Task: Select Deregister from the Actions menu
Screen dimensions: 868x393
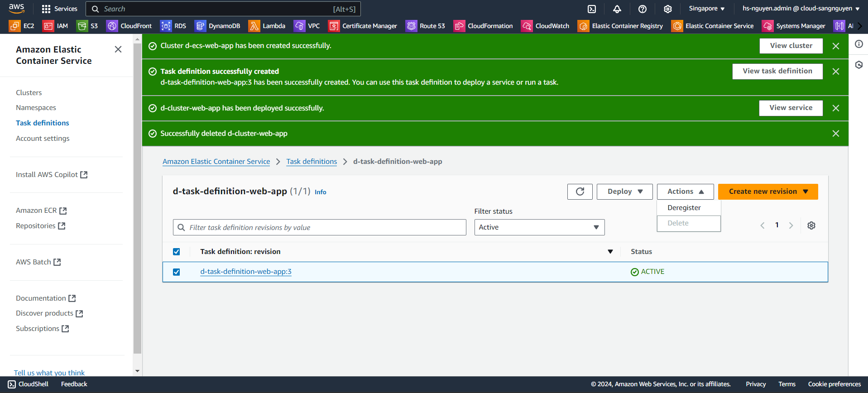Action: pos(684,208)
